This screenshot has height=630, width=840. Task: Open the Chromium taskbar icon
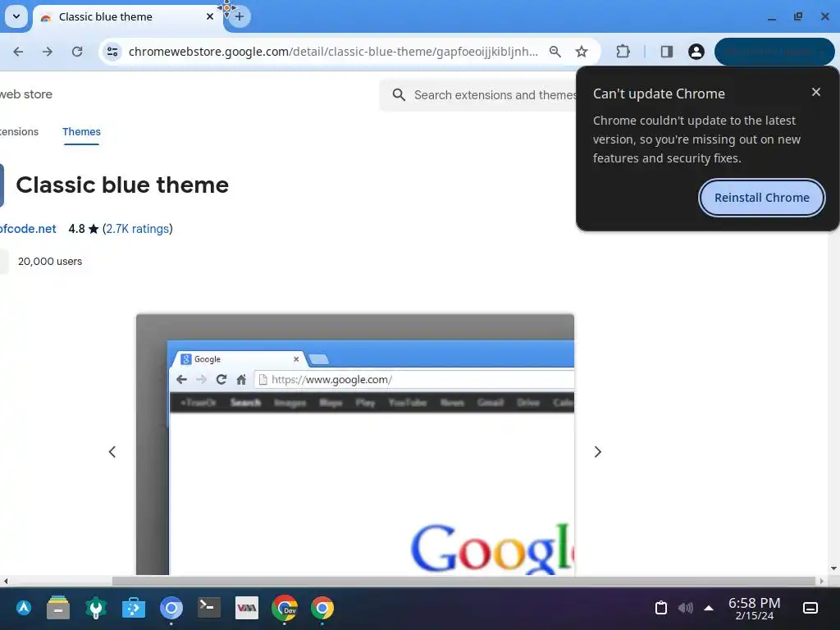pos(171,608)
